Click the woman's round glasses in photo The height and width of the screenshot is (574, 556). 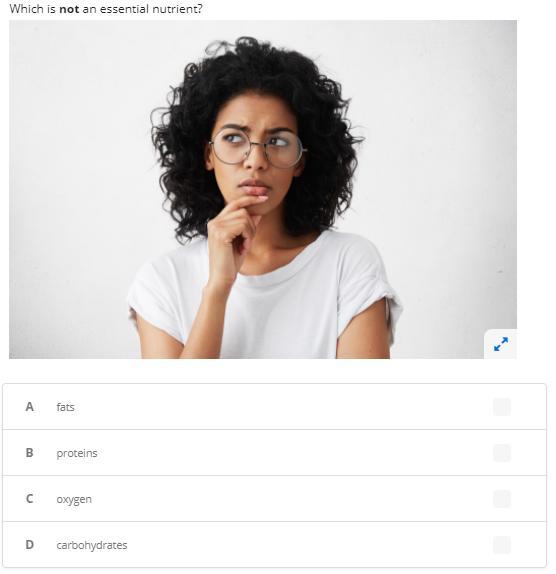258,148
